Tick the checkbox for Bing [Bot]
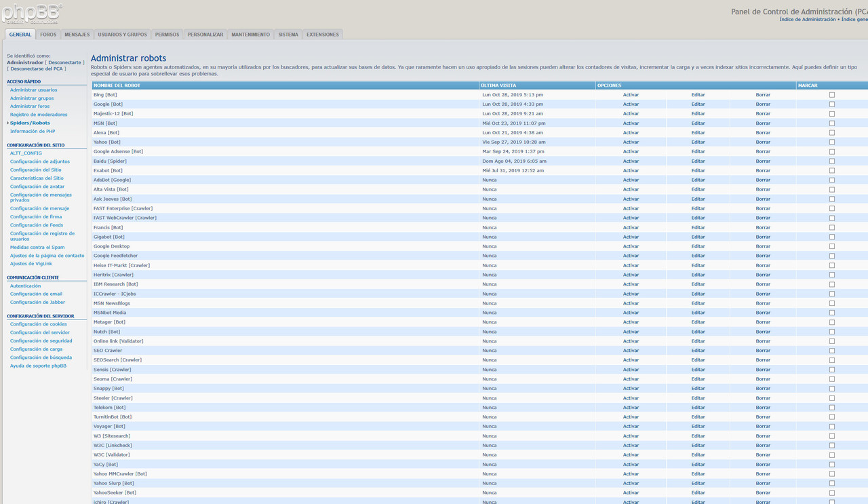 pos(832,95)
